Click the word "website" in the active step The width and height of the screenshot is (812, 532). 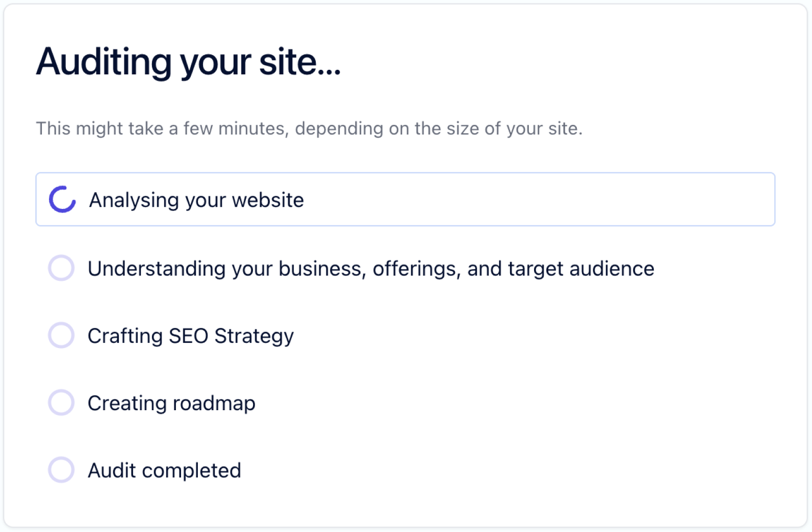(x=268, y=200)
